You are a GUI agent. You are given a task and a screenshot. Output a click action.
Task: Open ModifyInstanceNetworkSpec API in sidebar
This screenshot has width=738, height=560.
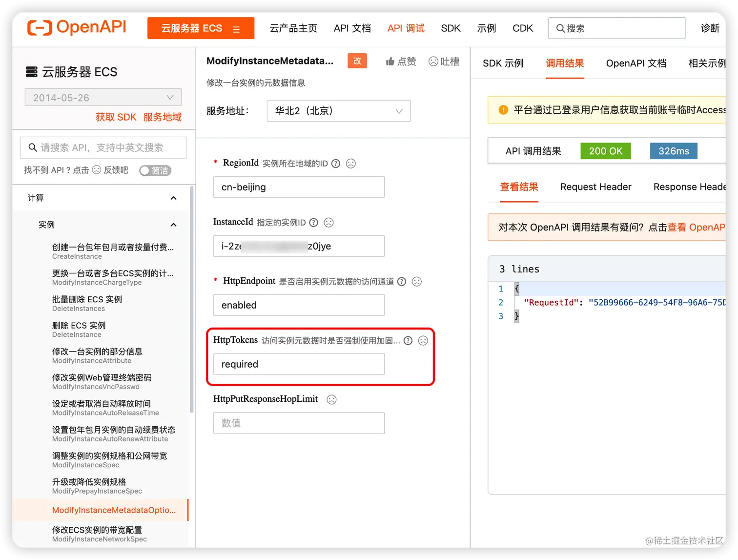pyautogui.click(x=100, y=534)
